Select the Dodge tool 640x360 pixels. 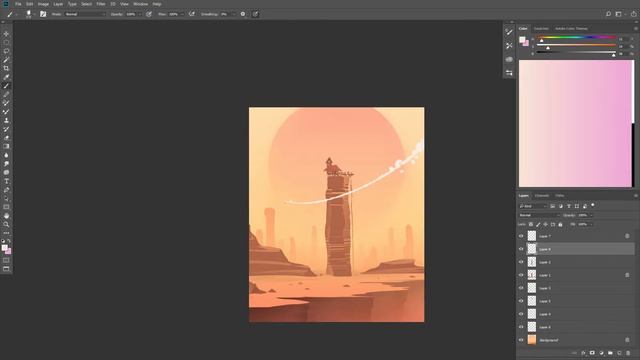click(x=6, y=164)
